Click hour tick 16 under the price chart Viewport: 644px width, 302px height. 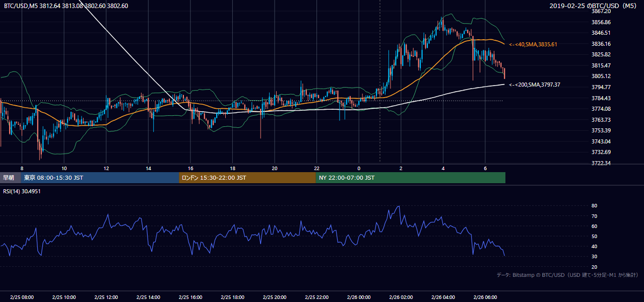[190, 168]
